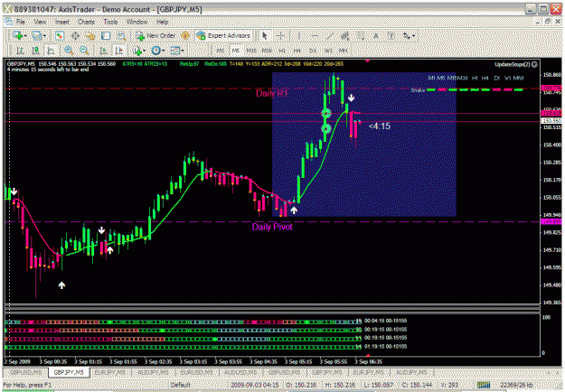Click the connection status bars indicator

[x=484, y=385]
